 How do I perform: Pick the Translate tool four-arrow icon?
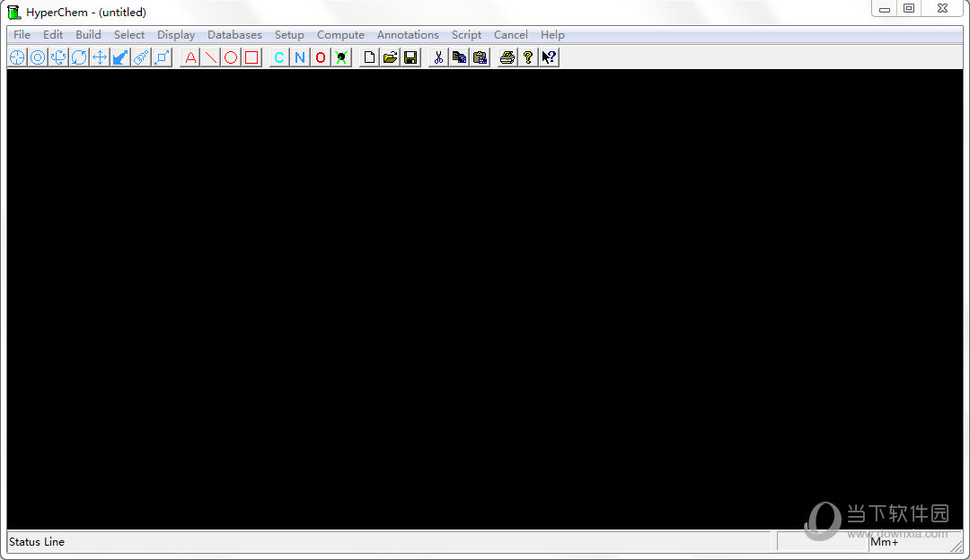100,57
